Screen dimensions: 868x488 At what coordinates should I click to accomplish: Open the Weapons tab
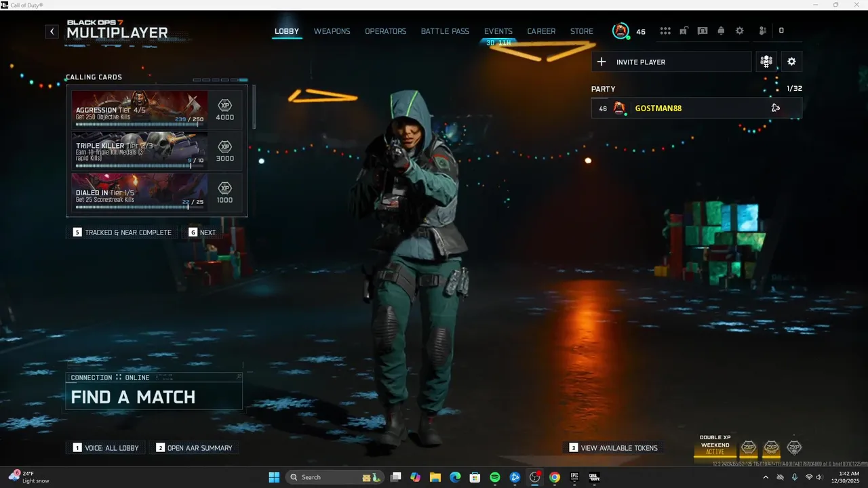[x=332, y=31]
